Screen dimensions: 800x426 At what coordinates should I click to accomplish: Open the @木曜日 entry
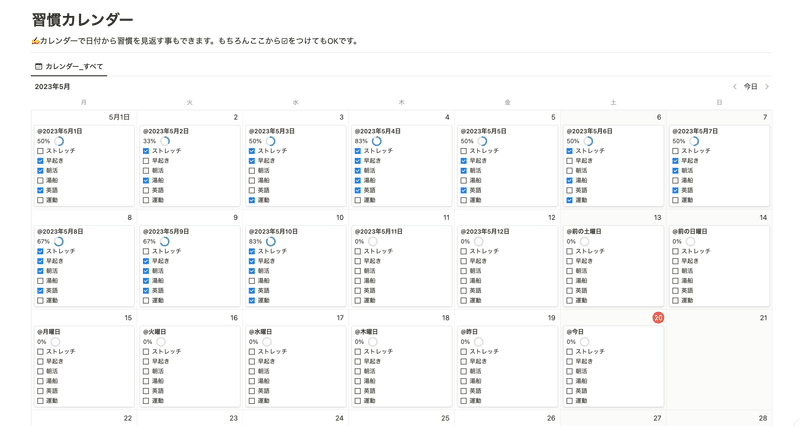[366, 332]
